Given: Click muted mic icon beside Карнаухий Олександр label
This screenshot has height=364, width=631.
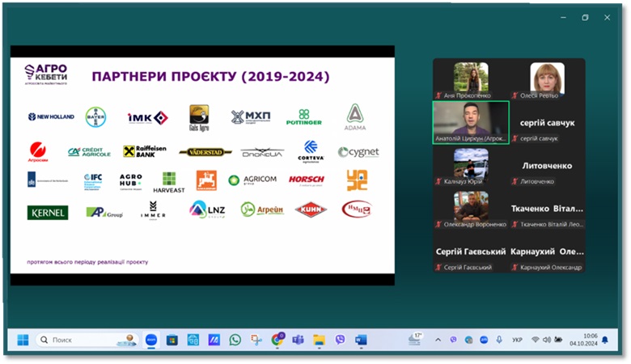Looking at the screenshot, I should (x=515, y=267).
